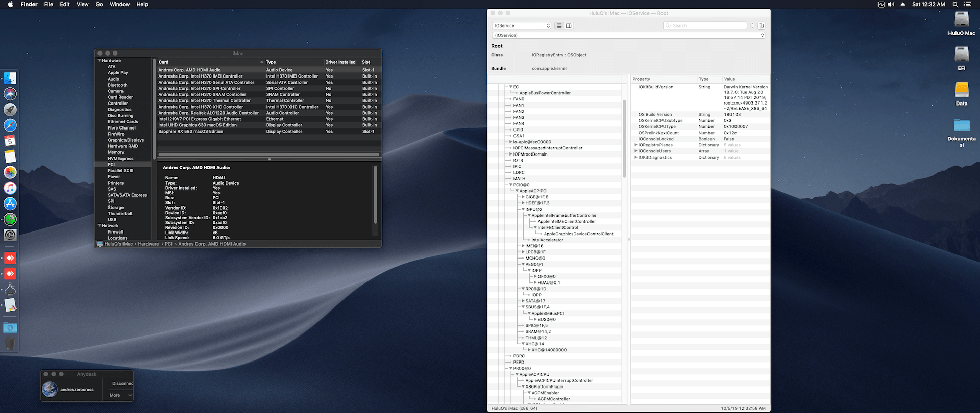The height and width of the screenshot is (413, 980).
Task: Disconnect the Anydesk session
Action: coord(122,383)
